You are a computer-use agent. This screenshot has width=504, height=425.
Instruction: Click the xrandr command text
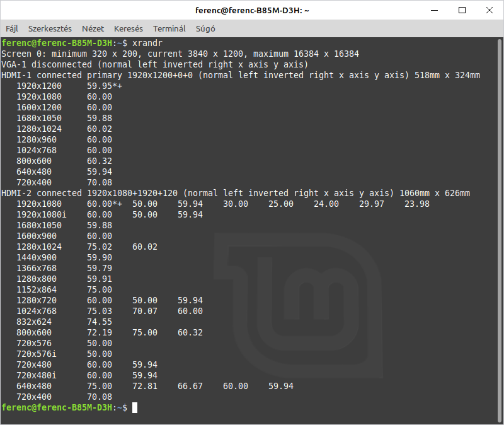tap(147, 43)
